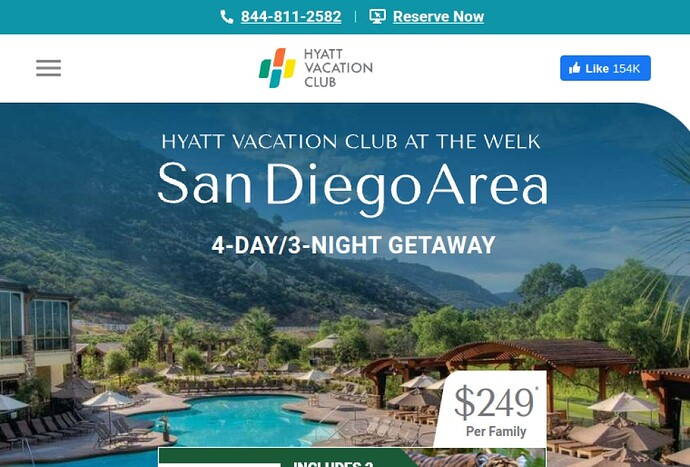Click the colorful Hyatt Vacation Club logo mark
Screen dimensions: 690x467
(277, 68)
